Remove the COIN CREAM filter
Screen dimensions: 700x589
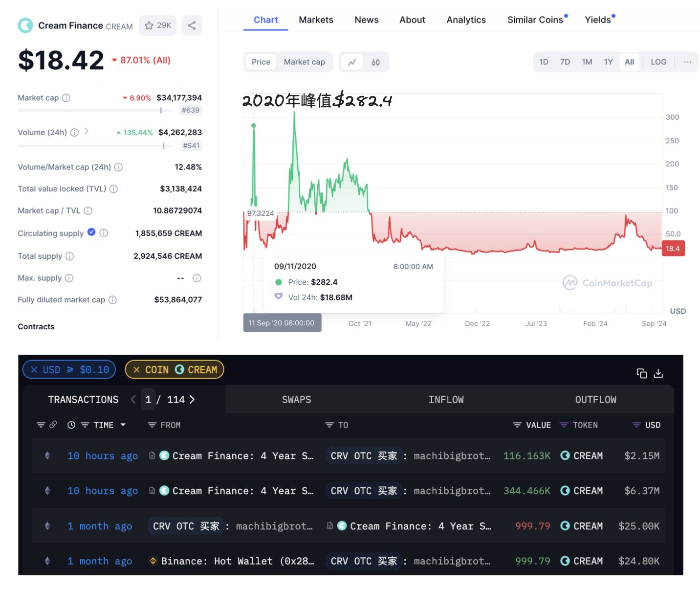click(137, 370)
